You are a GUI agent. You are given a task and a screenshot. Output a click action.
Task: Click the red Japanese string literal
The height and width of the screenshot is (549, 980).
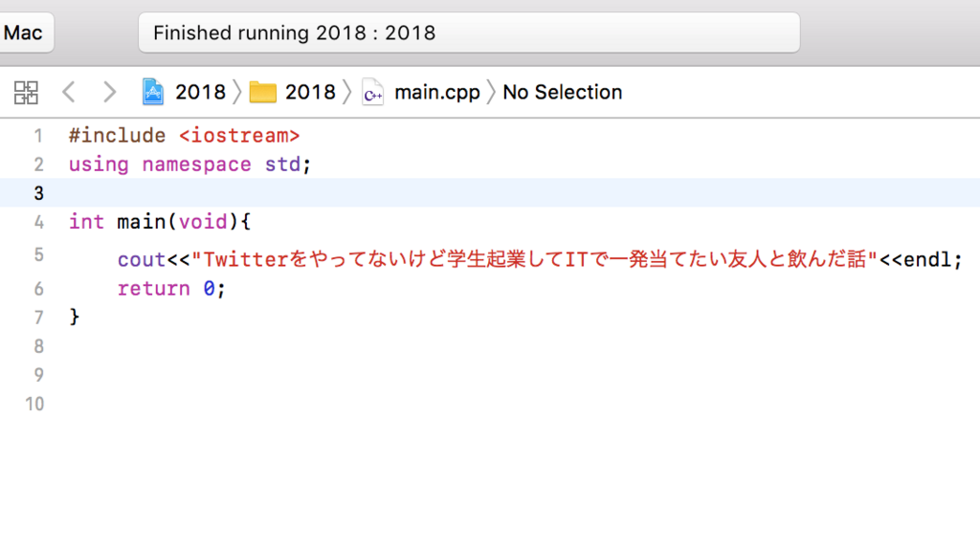[534, 259]
